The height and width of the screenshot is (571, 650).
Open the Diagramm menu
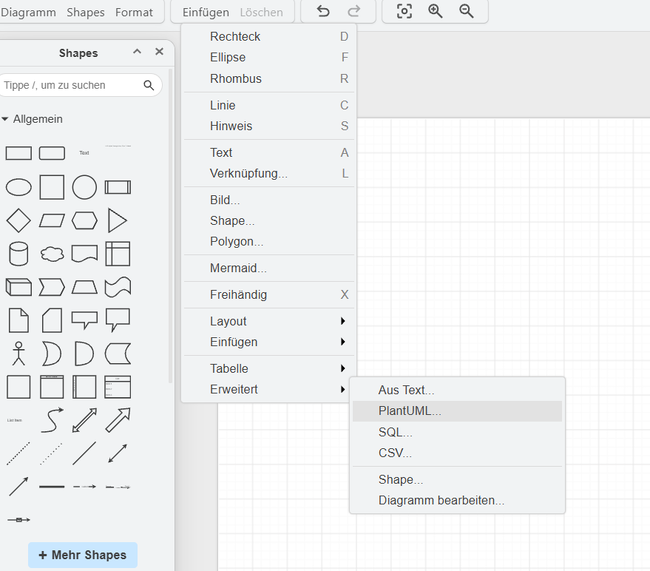pyautogui.click(x=28, y=12)
